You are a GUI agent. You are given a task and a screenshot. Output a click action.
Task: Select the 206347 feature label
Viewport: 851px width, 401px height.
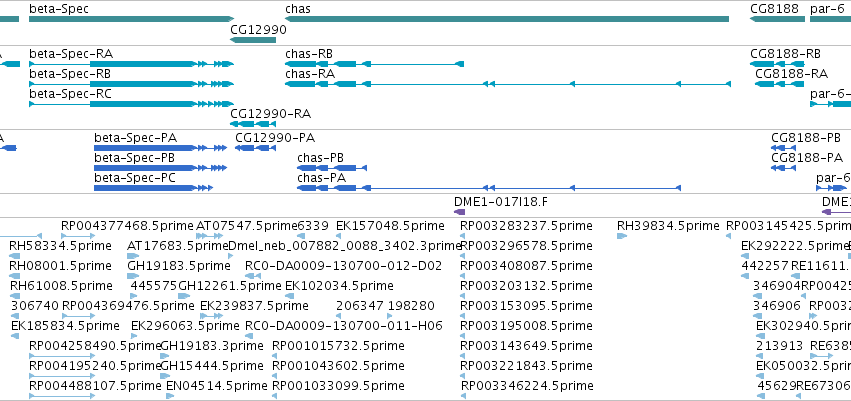point(359,305)
